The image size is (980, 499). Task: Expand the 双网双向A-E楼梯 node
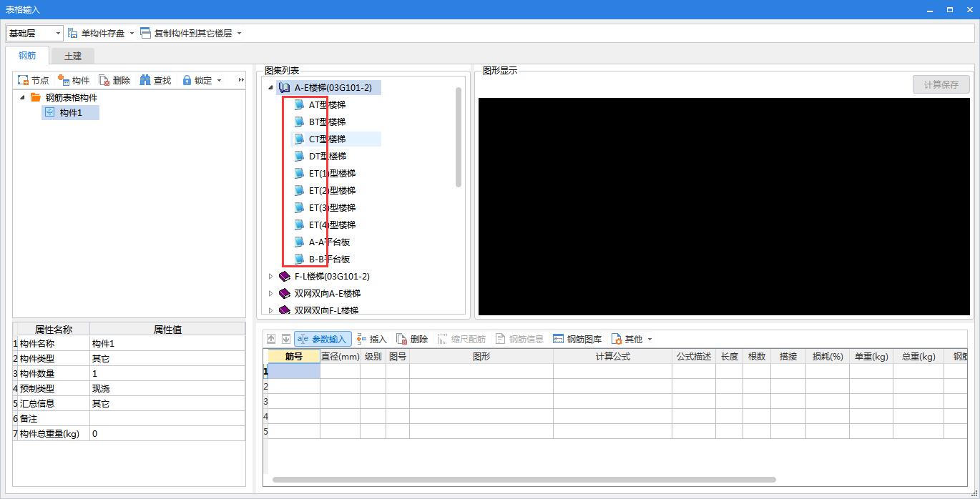pos(271,293)
